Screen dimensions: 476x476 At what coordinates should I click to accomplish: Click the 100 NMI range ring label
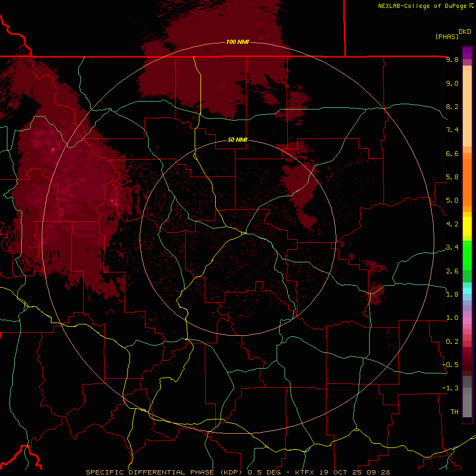click(237, 42)
